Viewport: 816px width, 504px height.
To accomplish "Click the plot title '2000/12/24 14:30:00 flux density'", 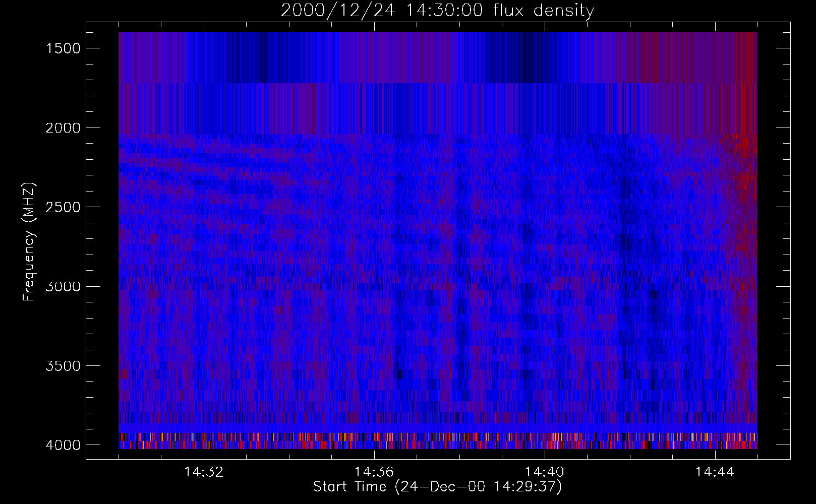I will 437,11.
